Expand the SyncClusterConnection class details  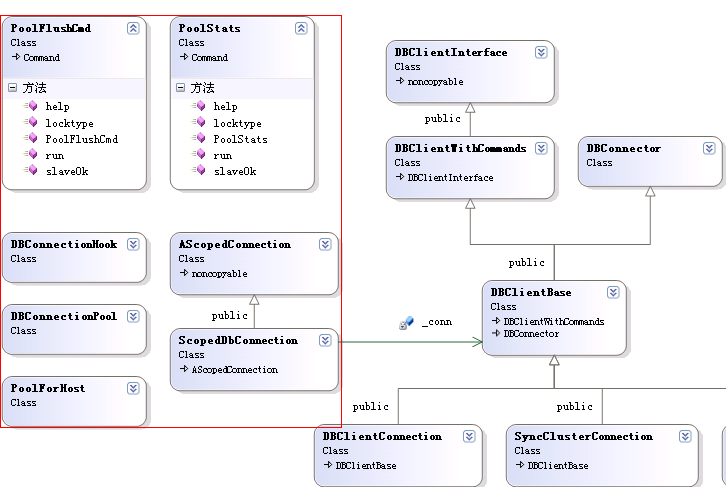[x=686, y=437]
